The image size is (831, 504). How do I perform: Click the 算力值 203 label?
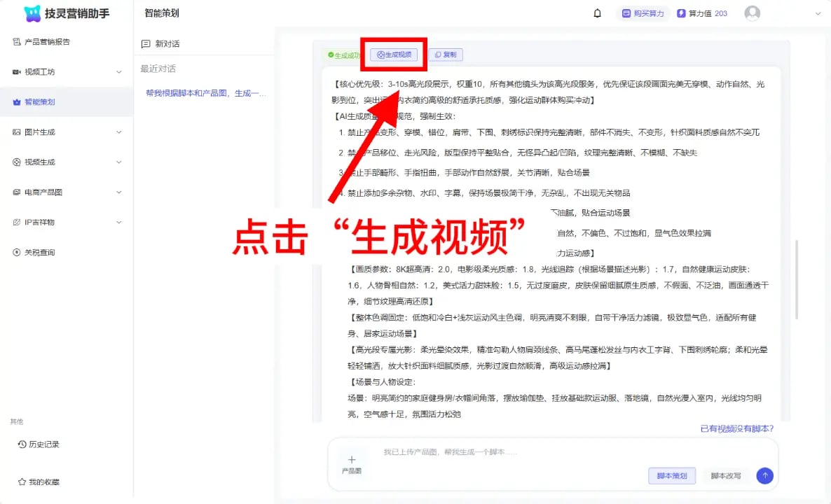click(708, 13)
